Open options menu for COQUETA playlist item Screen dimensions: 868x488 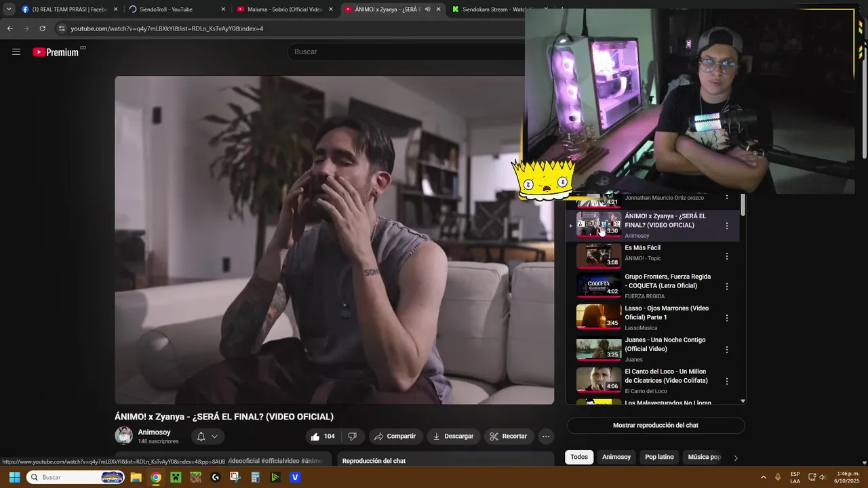pyautogui.click(x=727, y=287)
